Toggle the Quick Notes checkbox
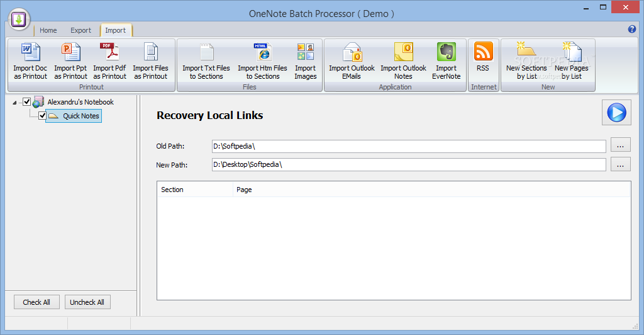Viewport: 644px width, 335px height. point(42,116)
